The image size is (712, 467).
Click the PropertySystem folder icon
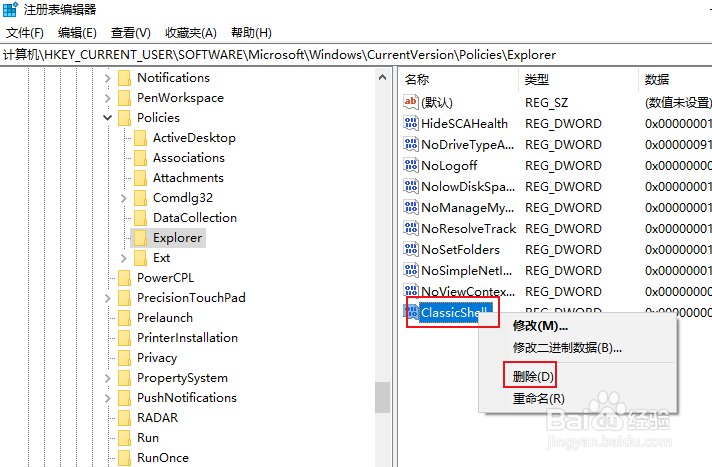pyautogui.click(x=124, y=378)
